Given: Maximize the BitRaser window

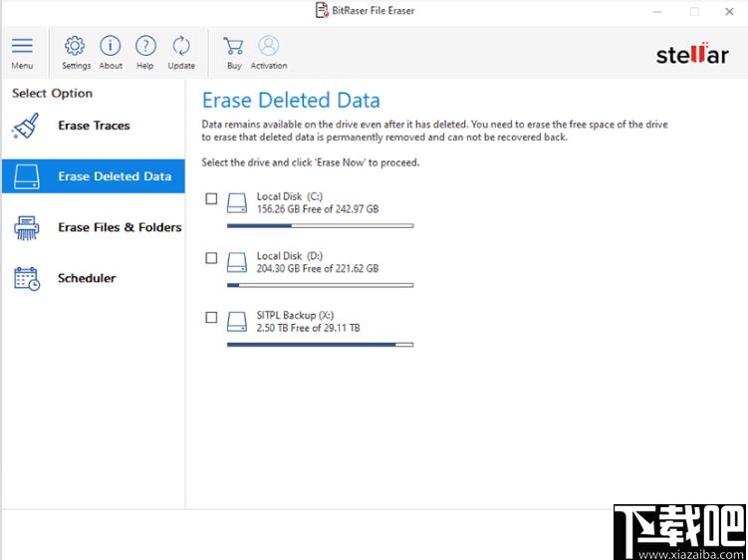Looking at the screenshot, I should 694,12.
